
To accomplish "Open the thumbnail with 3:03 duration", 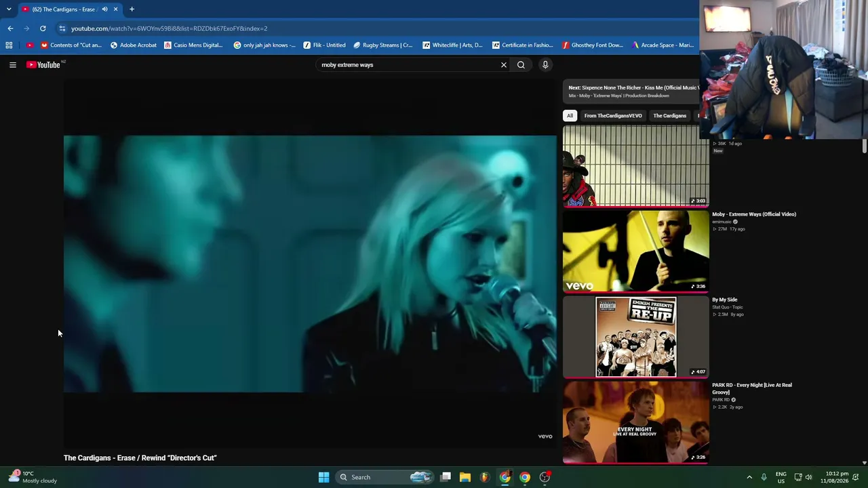I will point(636,166).
